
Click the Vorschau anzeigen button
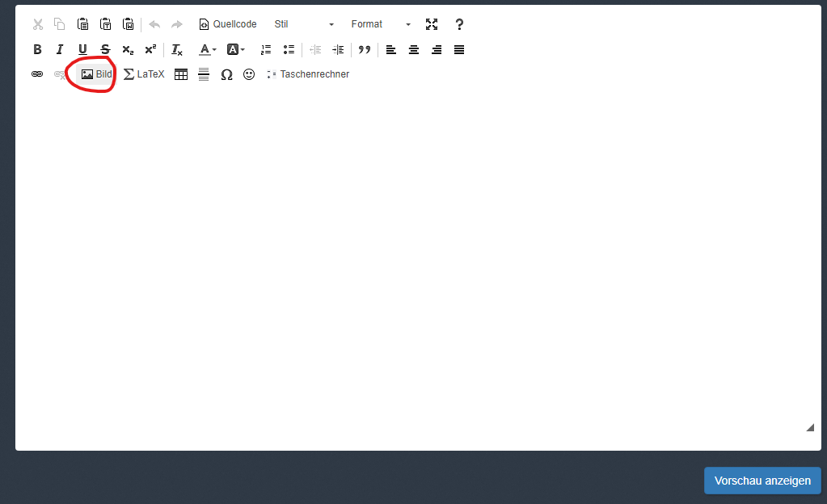[x=762, y=481]
